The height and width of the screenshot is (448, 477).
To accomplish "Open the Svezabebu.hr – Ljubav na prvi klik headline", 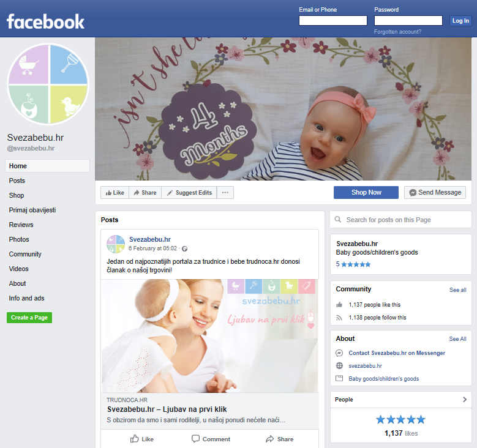I will [x=167, y=409].
